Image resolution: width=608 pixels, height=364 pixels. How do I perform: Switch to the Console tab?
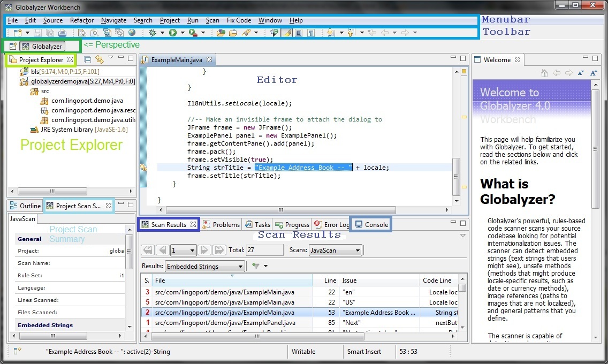372,224
